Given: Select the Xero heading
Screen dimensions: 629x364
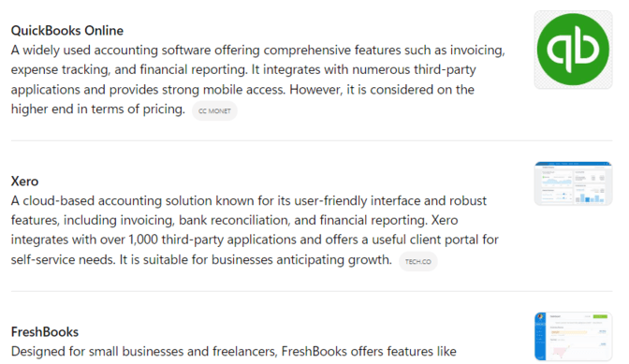Looking at the screenshot, I should coord(24,182).
